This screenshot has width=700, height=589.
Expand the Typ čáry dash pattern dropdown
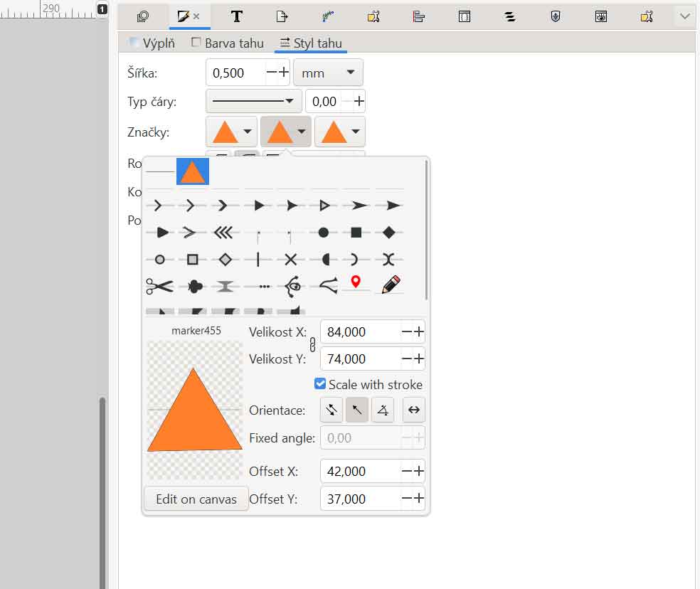253,102
